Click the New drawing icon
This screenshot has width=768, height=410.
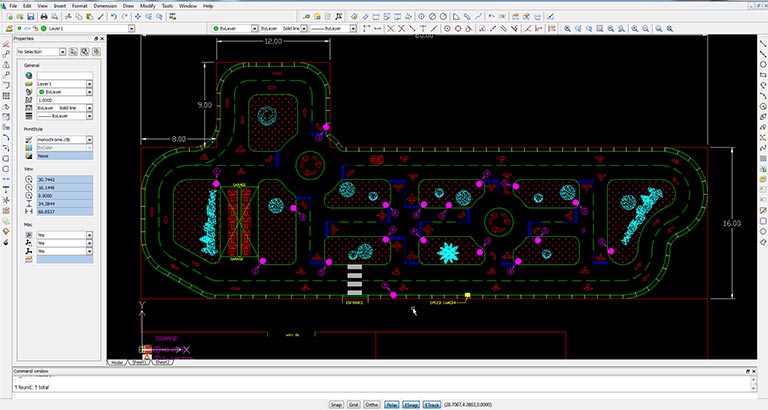point(9,17)
